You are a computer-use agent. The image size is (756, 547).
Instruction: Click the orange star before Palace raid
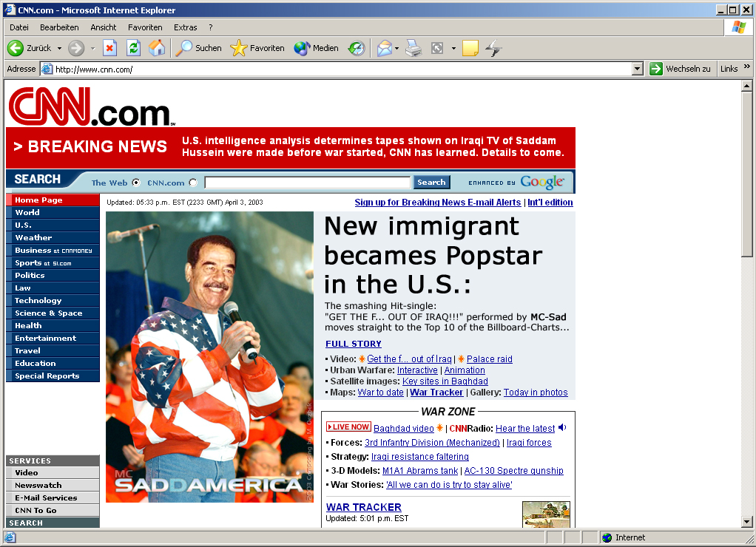click(x=461, y=359)
